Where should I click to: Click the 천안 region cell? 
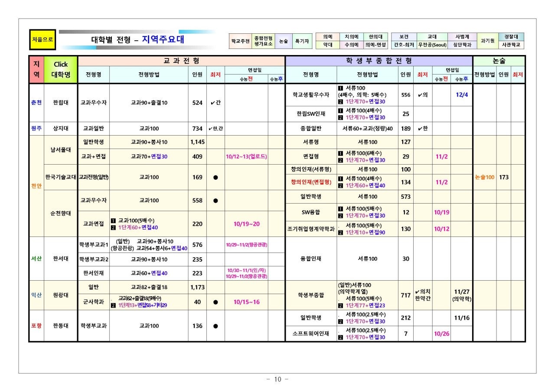[36, 186]
